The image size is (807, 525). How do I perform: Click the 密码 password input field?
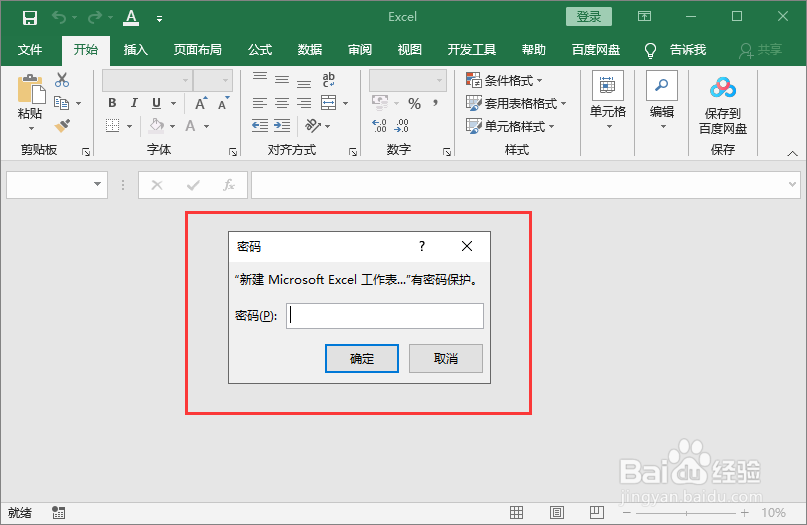[384, 316]
